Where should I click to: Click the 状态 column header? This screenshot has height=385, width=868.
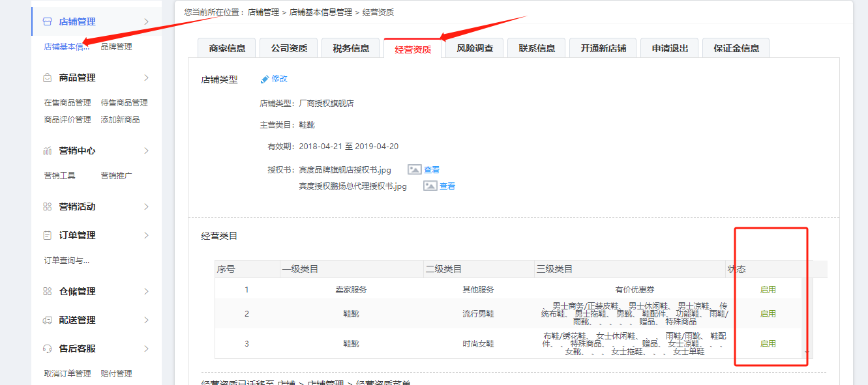pos(737,269)
